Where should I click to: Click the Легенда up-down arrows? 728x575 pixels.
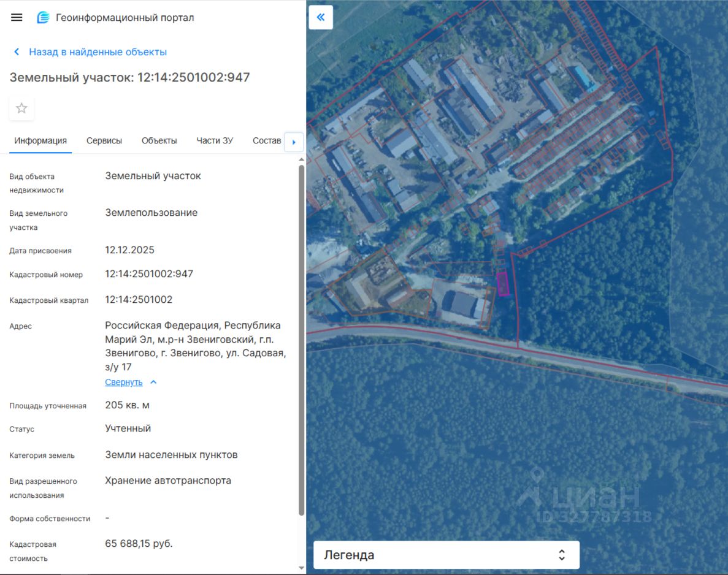pyautogui.click(x=562, y=555)
